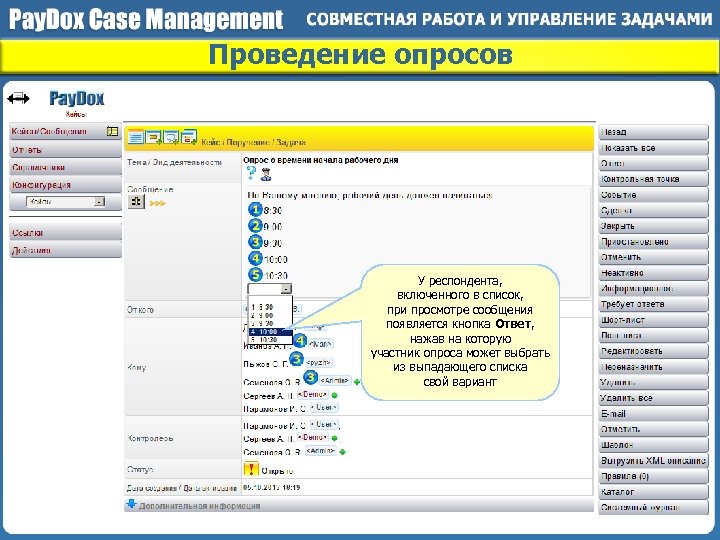Click the yellow triple-arrow icon under Сообщение
The width and height of the screenshot is (720, 540).
coord(158,203)
